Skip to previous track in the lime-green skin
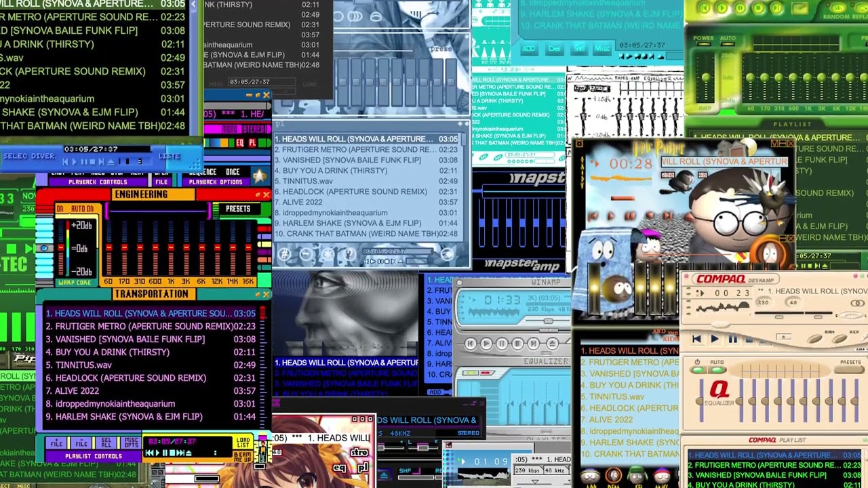 [x=704, y=9]
